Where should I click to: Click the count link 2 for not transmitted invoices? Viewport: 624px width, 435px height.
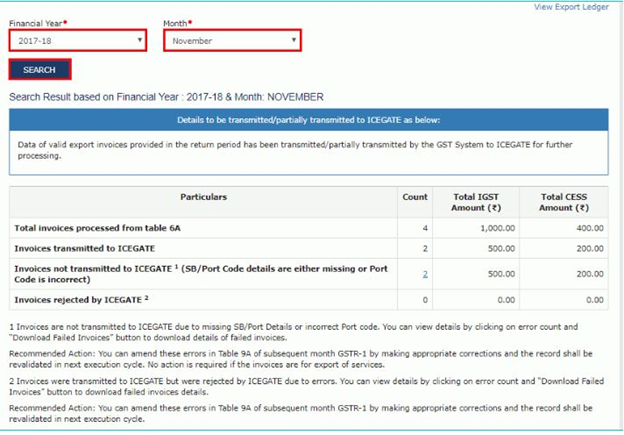click(x=425, y=274)
